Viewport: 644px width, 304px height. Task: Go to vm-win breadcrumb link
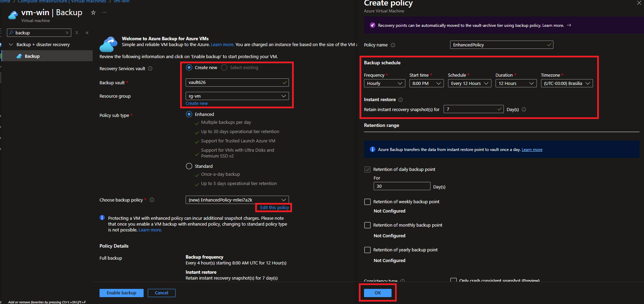pyautogui.click(x=122, y=1)
